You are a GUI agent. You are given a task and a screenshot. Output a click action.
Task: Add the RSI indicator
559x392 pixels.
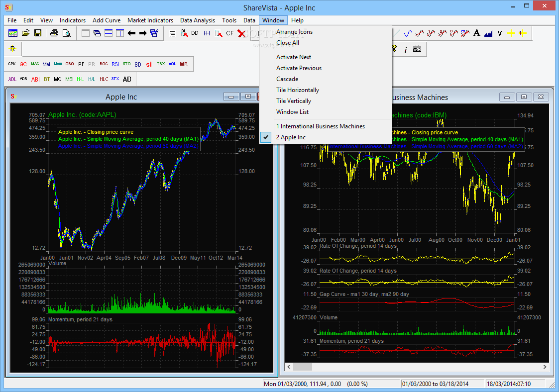point(115,64)
